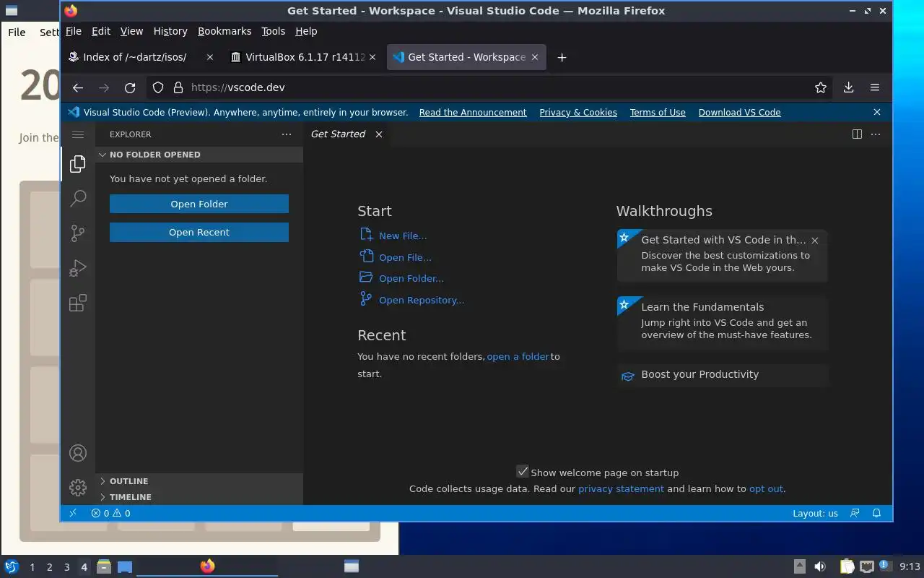
Task: Close the Get Started editor tab
Action: [x=379, y=134]
